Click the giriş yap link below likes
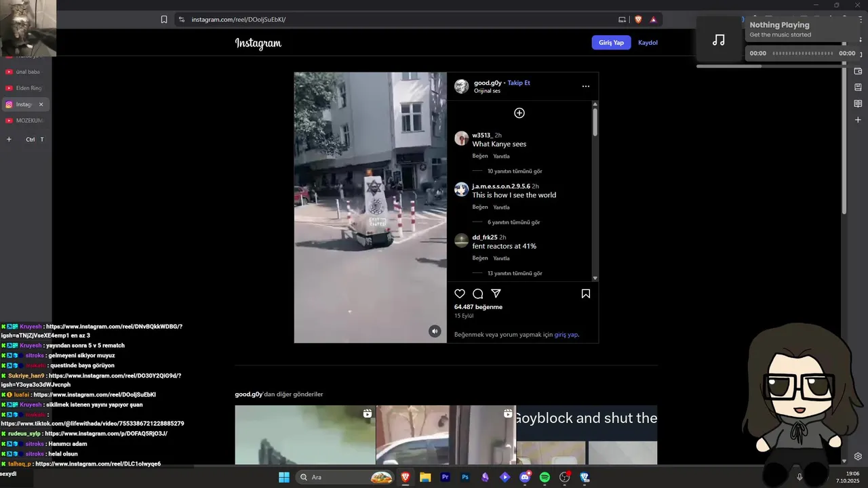 coord(566,335)
